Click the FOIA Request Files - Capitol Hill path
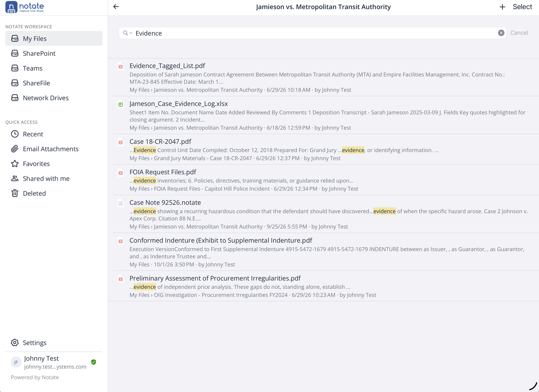The width and height of the screenshot is (539, 392). click(x=212, y=189)
